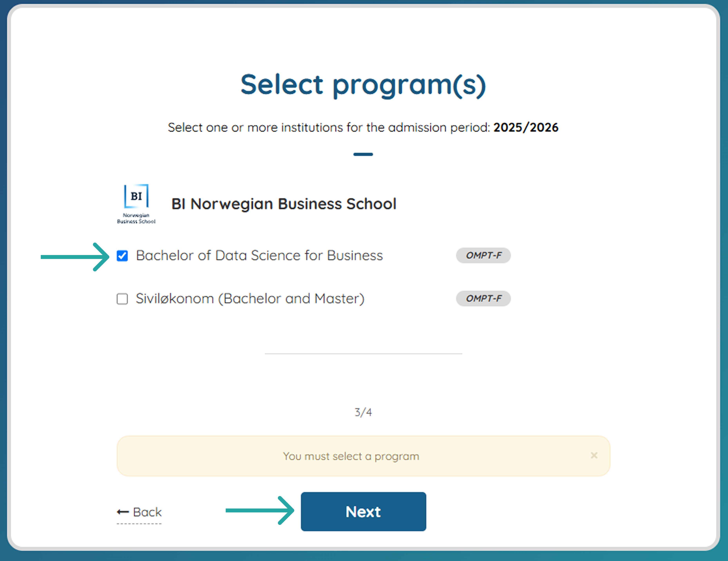
Task: Click the gray horizontal separator below programs
Action: click(x=363, y=353)
